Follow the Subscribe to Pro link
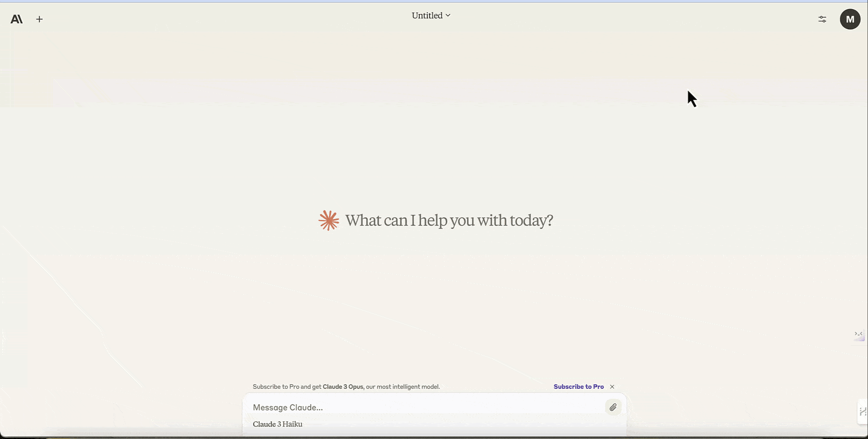This screenshot has height=439, width=868. 579,387
